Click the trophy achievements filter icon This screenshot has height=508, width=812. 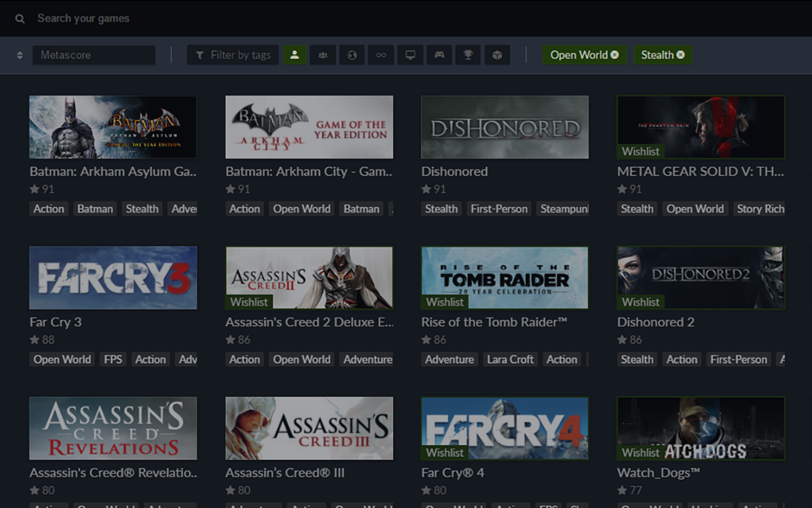point(468,55)
